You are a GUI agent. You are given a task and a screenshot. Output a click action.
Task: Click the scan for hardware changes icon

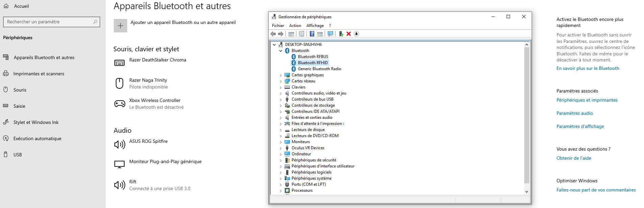tap(330, 34)
